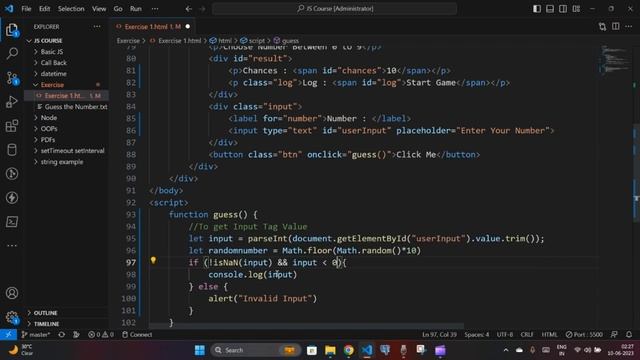Expand the PDFs folder
Screen dimensions: 640x360
click(48, 140)
